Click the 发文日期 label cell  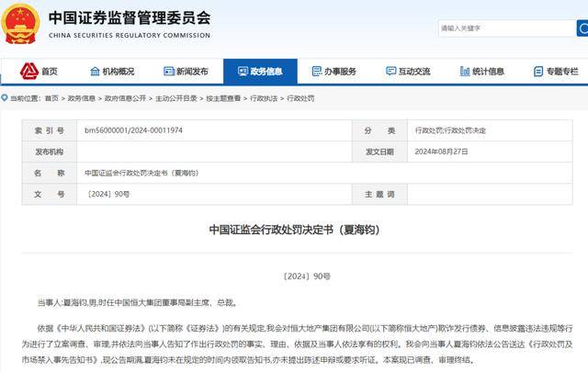(379, 152)
